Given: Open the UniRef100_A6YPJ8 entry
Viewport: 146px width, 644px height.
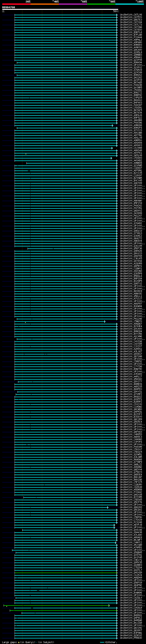Looking at the screenshot, I should point(131,525).
